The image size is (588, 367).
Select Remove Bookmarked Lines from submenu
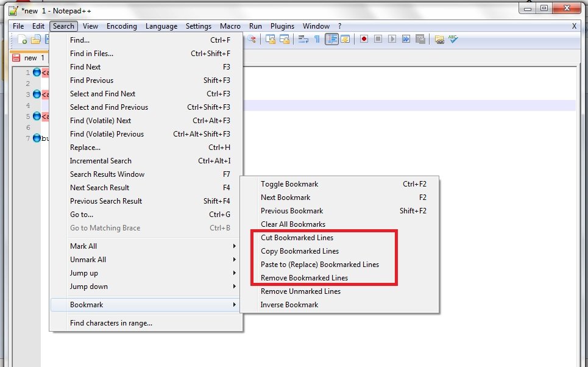304,278
